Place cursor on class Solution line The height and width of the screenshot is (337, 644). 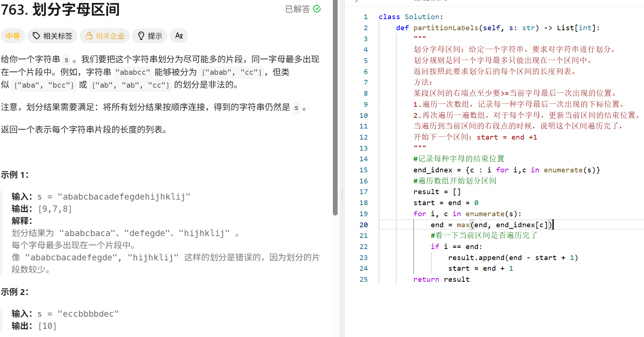411,17
